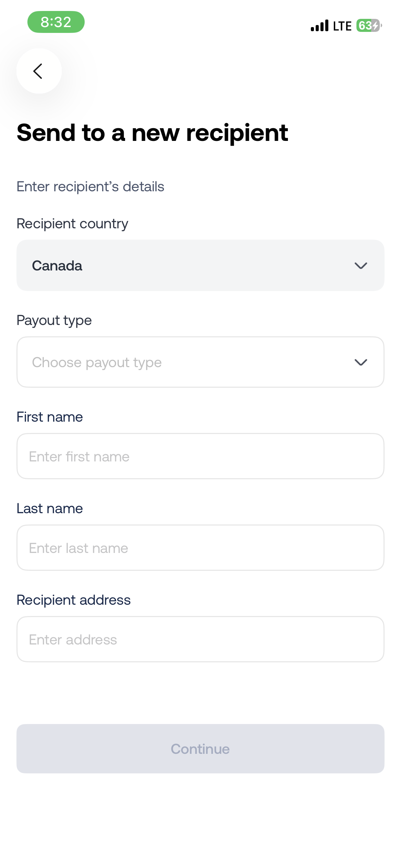Tap the cellular signal indicator

(319, 25)
